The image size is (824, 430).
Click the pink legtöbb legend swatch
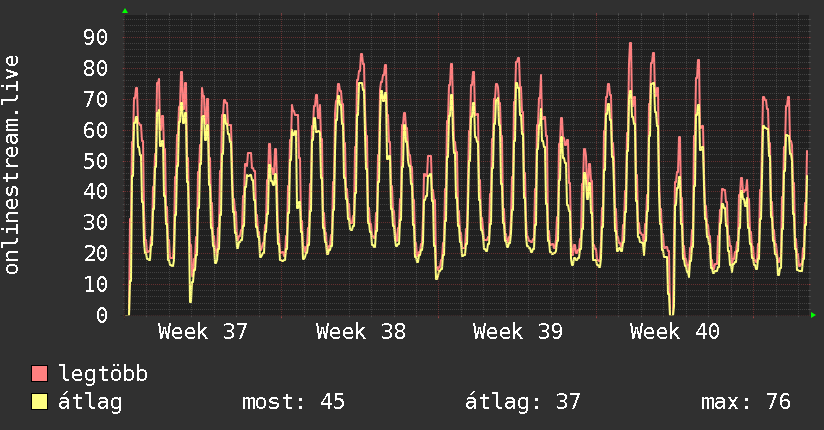[x=39, y=373]
